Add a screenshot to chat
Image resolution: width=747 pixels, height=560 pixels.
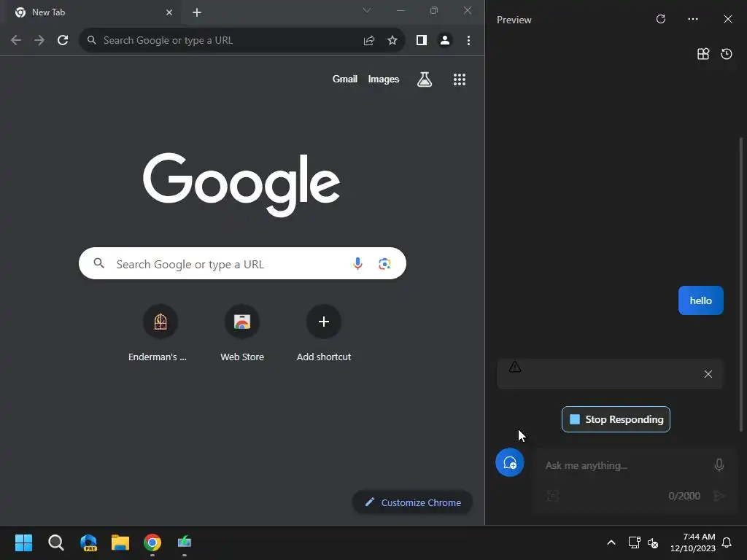click(553, 496)
